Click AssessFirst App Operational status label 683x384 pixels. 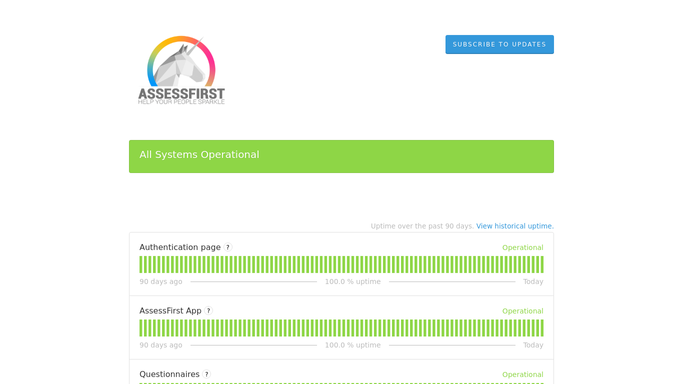point(523,311)
